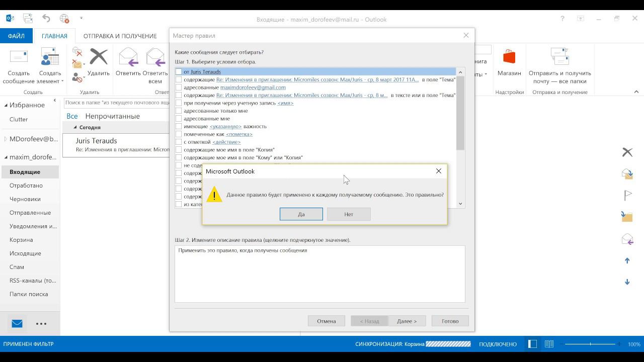Switch to normal view in the status bar

(532, 344)
